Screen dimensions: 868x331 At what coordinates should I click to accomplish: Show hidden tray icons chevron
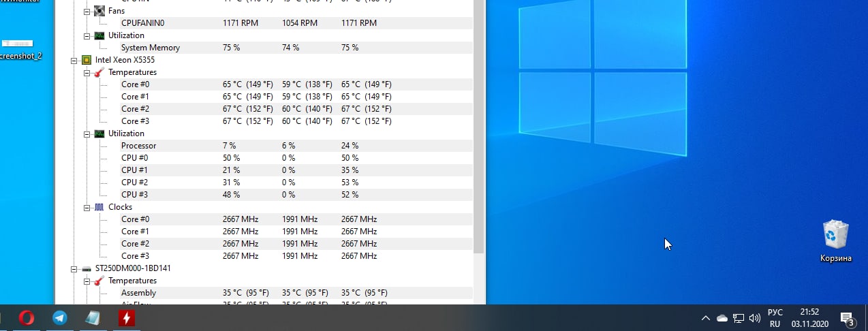tap(707, 318)
